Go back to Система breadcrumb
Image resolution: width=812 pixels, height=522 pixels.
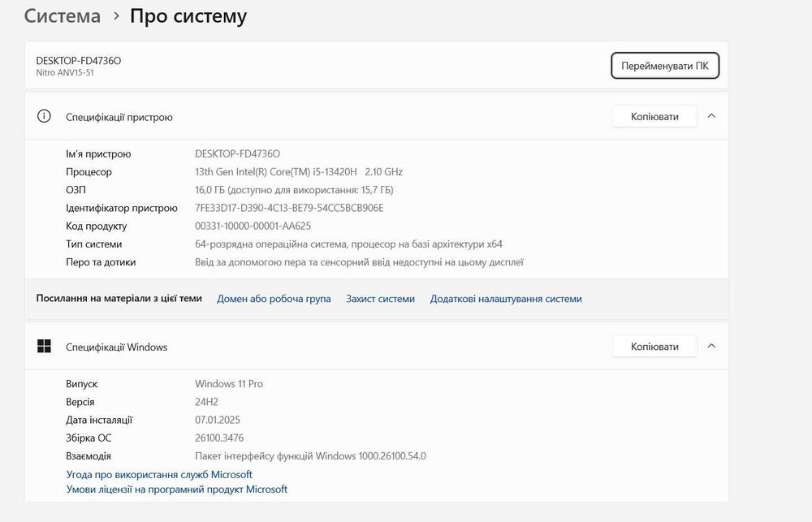(x=63, y=16)
